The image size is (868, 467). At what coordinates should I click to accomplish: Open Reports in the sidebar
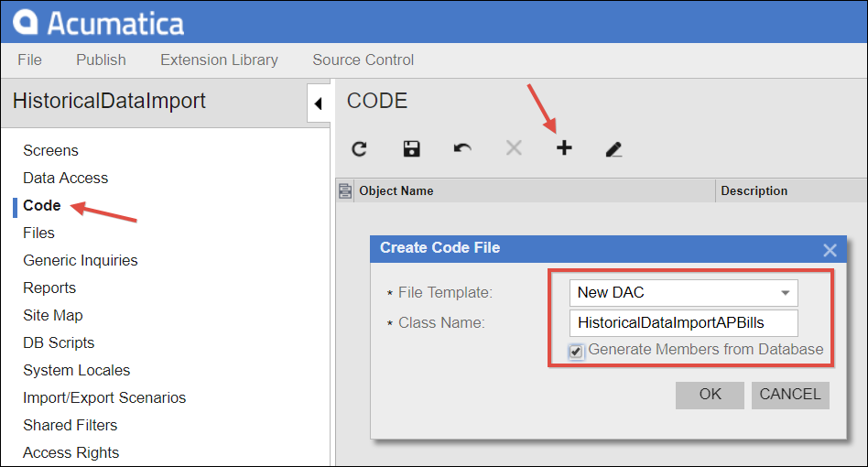49,288
